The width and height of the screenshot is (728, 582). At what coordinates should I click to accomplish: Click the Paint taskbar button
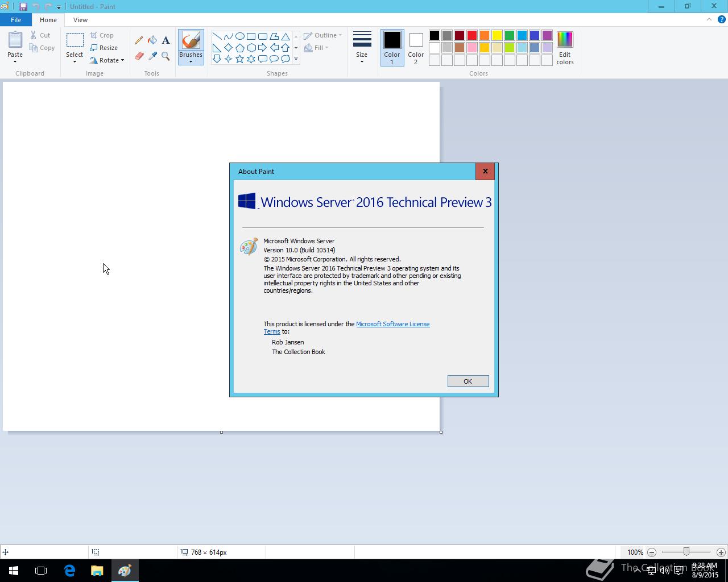(x=125, y=571)
